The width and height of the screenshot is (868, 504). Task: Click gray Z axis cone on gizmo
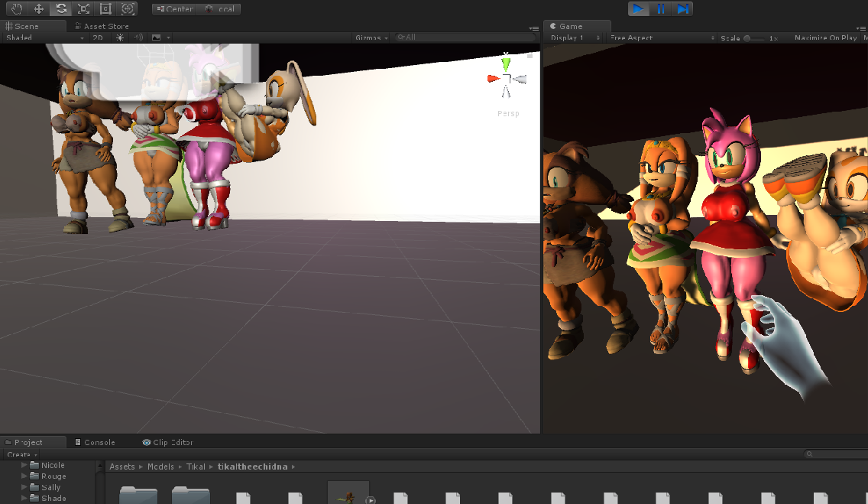pos(520,80)
